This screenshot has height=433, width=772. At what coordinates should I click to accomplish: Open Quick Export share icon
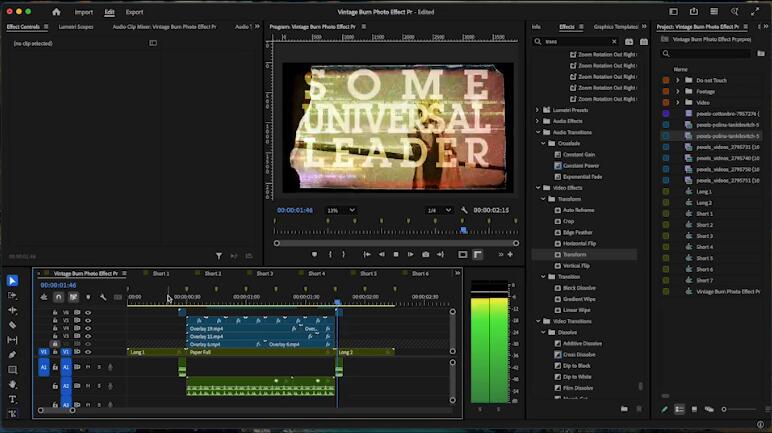click(694, 12)
